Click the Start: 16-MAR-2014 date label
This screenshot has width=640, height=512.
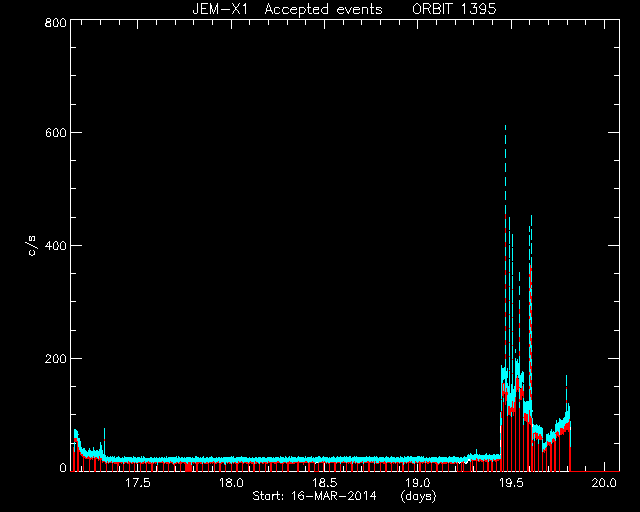[x=314, y=496]
